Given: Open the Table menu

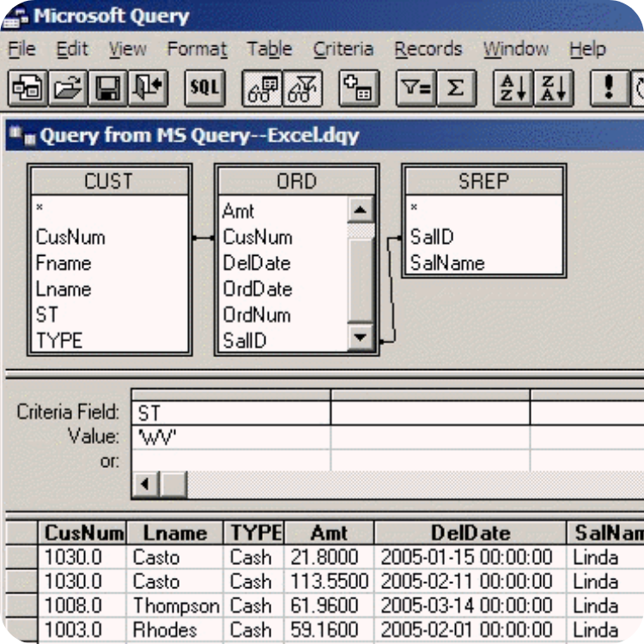Looking at the screenshot, I should (270, 49).
